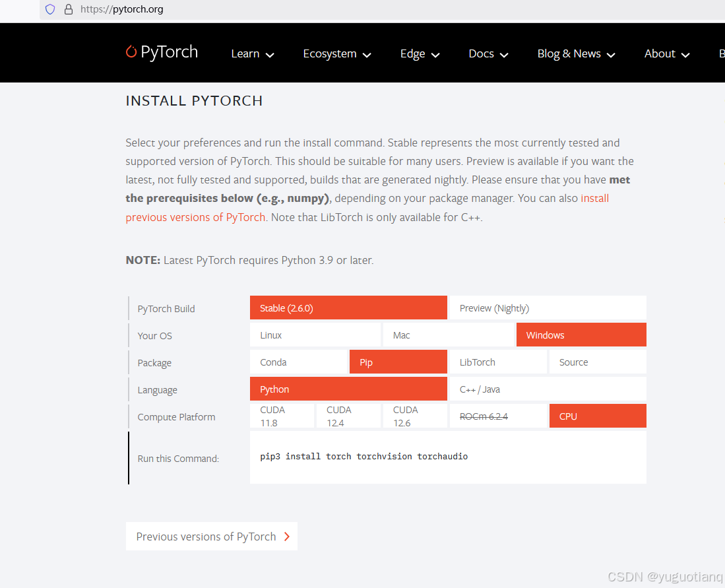725x588 pixels.
Task: Choose Linux as your OS
Action: pos(315,335)
